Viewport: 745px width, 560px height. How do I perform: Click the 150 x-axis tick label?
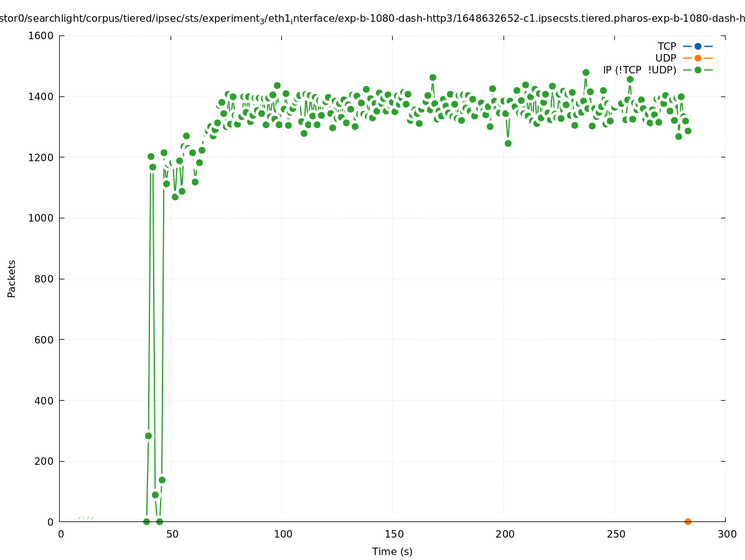pos(393,534)
